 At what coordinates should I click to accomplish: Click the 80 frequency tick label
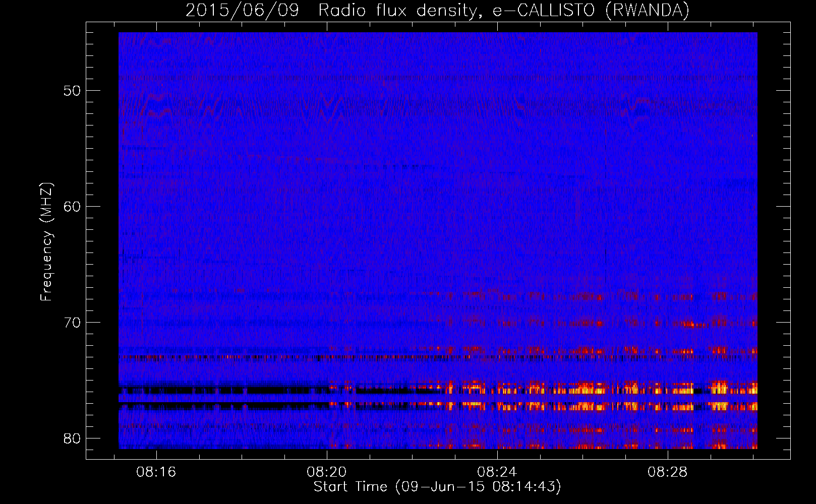72,438
